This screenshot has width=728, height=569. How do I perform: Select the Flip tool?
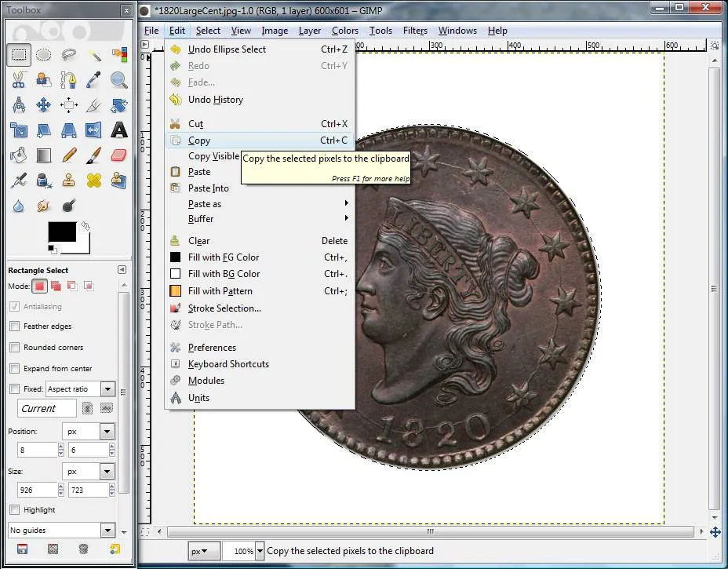[94, 130]
